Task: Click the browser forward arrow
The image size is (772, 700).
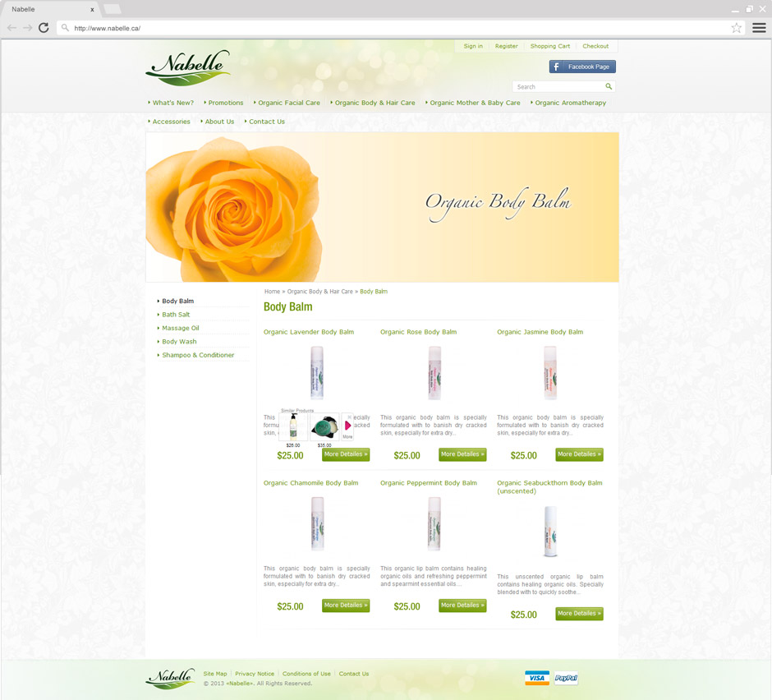Action: (x=28, y=28)
